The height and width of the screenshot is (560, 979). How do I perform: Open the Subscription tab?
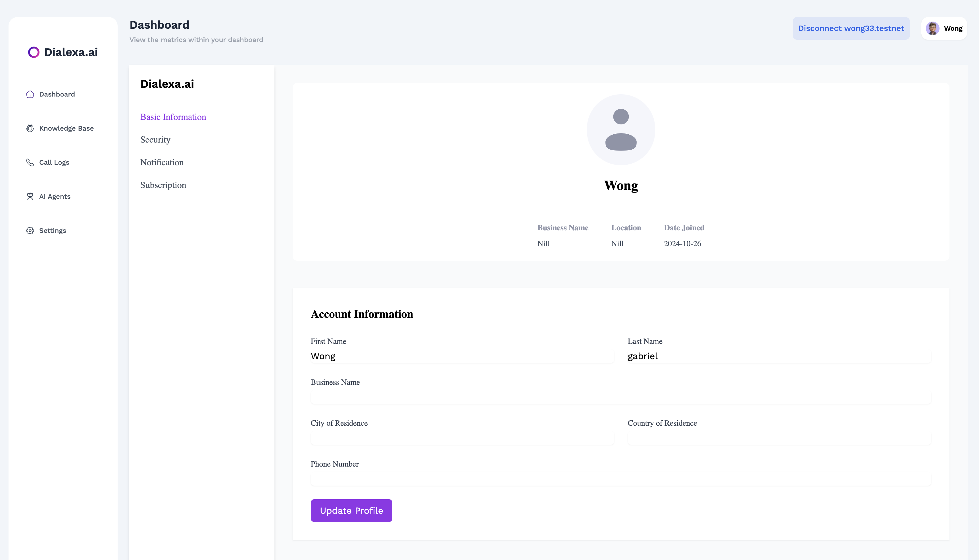[x=163, y=185]
